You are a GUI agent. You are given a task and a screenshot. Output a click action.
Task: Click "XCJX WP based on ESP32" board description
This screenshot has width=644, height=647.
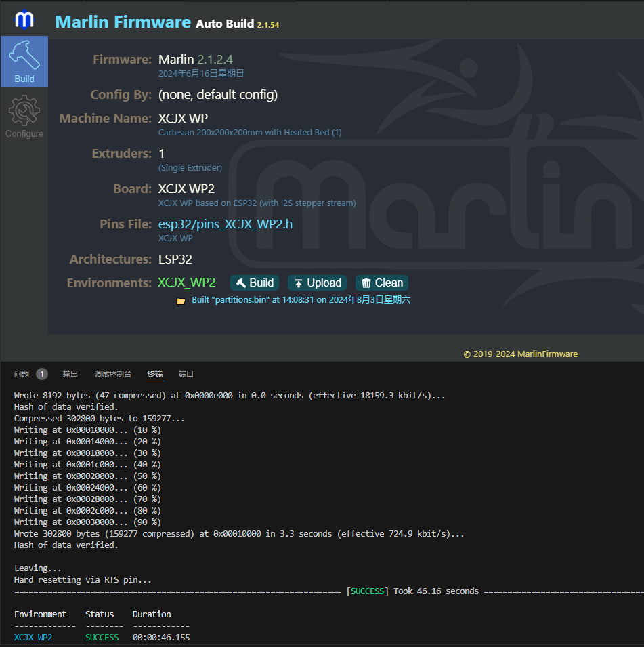(x=257, y=203)
